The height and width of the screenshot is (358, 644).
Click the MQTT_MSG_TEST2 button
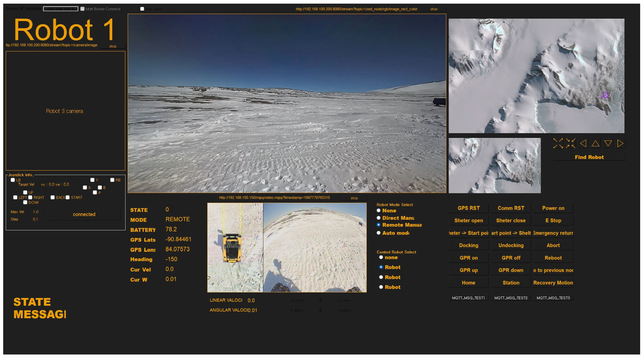(x=511, y=298)
